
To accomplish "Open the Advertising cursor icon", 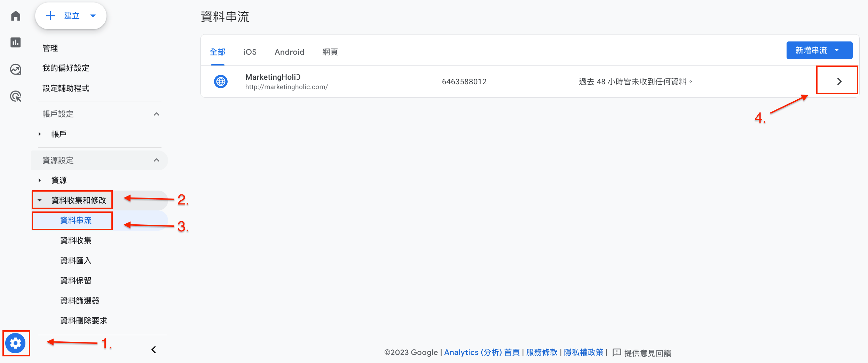I will tap(16, 96).
